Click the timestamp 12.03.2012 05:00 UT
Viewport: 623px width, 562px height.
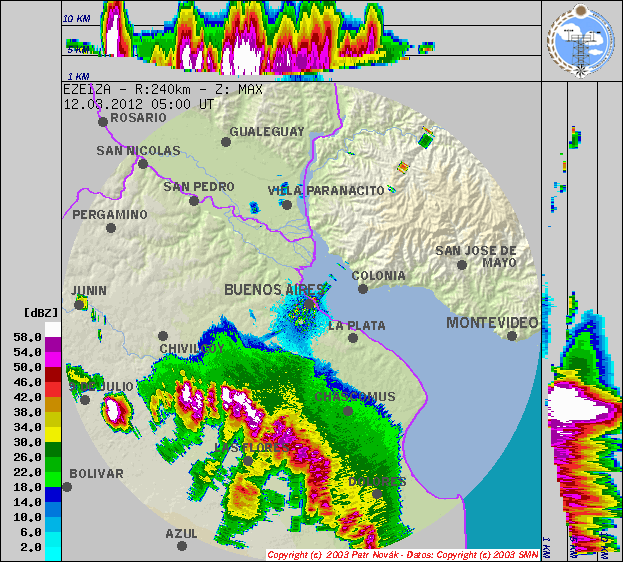click(139, 105)
